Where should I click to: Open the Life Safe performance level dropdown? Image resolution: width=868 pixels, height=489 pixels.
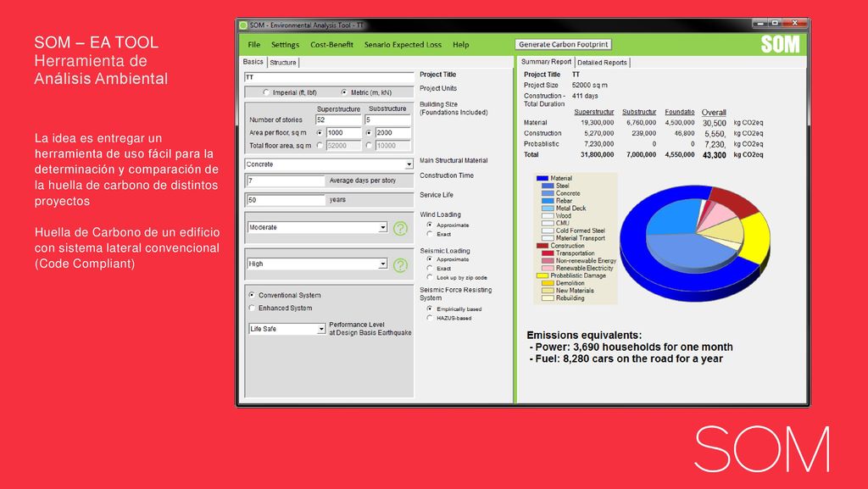(x=287, y=329)
